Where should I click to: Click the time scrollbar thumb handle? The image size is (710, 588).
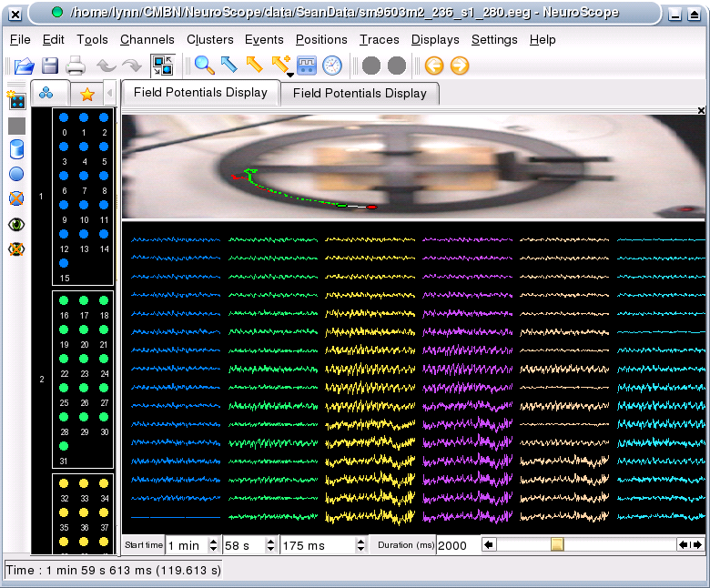pyautogui.click(x=557, y=544)
